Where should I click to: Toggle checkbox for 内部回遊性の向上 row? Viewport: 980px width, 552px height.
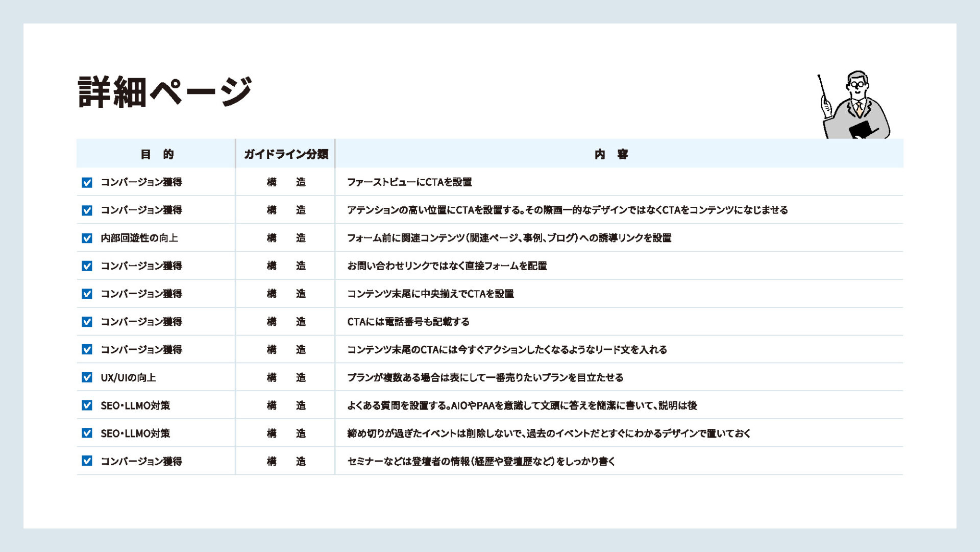click(x=87, y=238)
